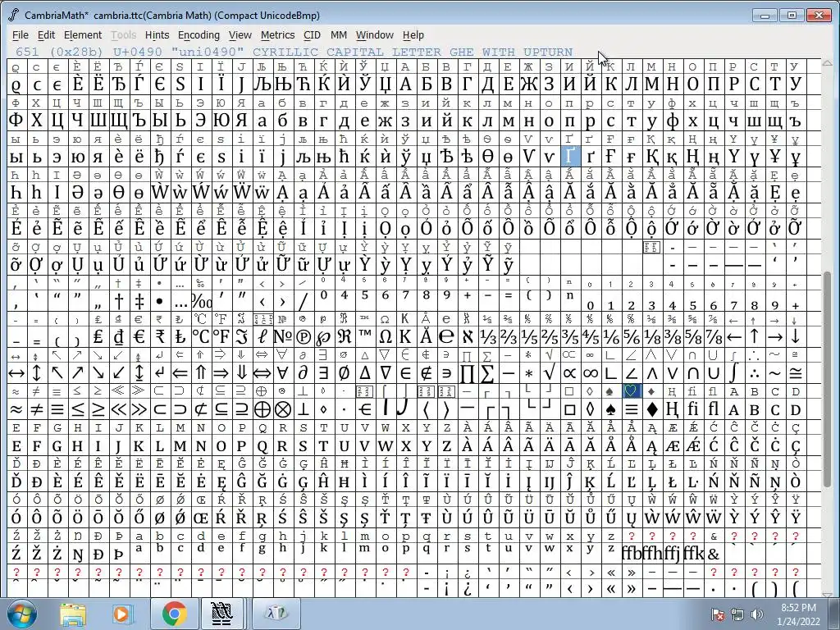The image size is (840, 630).
Task: Open the Encoding menu
Action: pyautogui.click(x=199, y=35)
